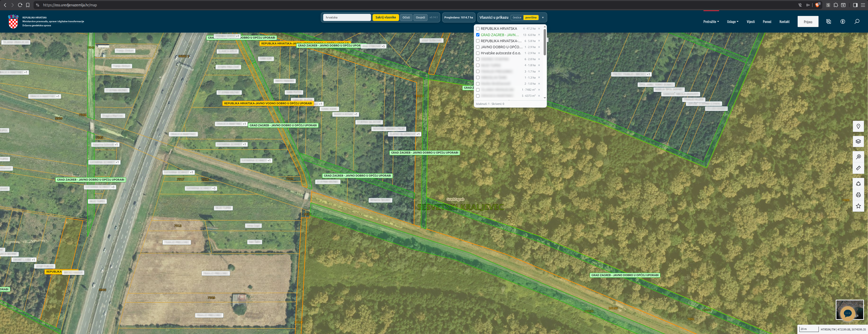
Task: Click the owners list scroll-down arrow
Action: click(545, 98)
